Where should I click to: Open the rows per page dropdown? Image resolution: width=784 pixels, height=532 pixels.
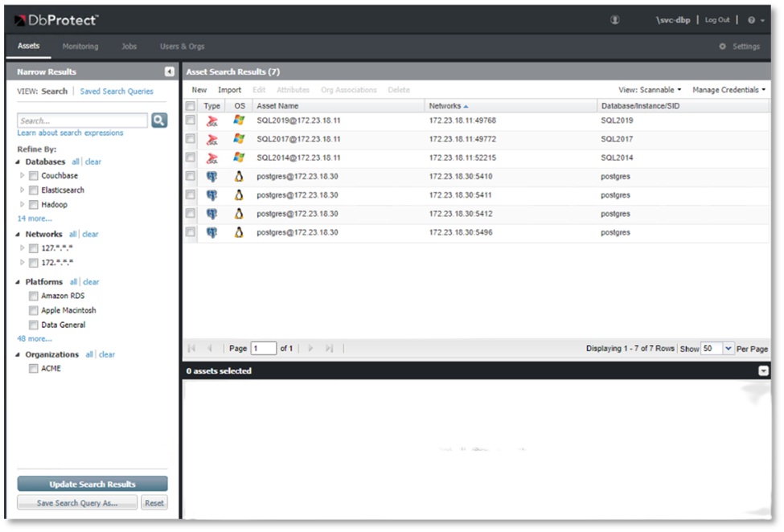(729, 348)
